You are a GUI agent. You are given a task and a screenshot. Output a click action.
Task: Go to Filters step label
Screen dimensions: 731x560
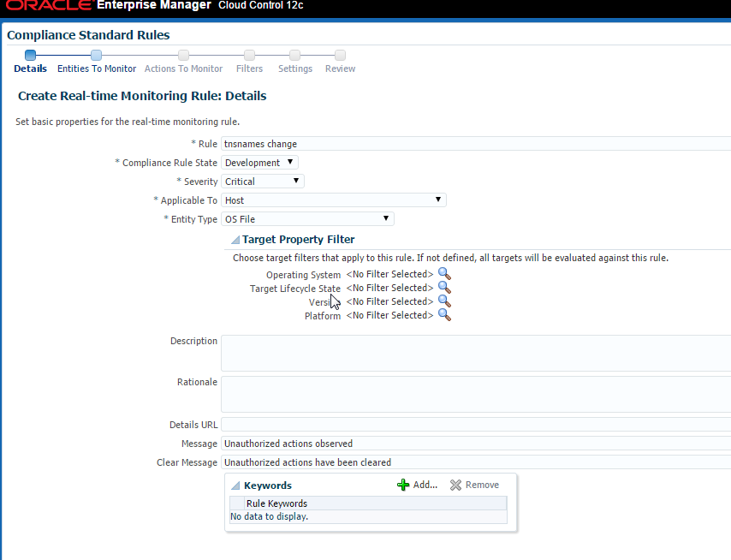coord(249,69)
